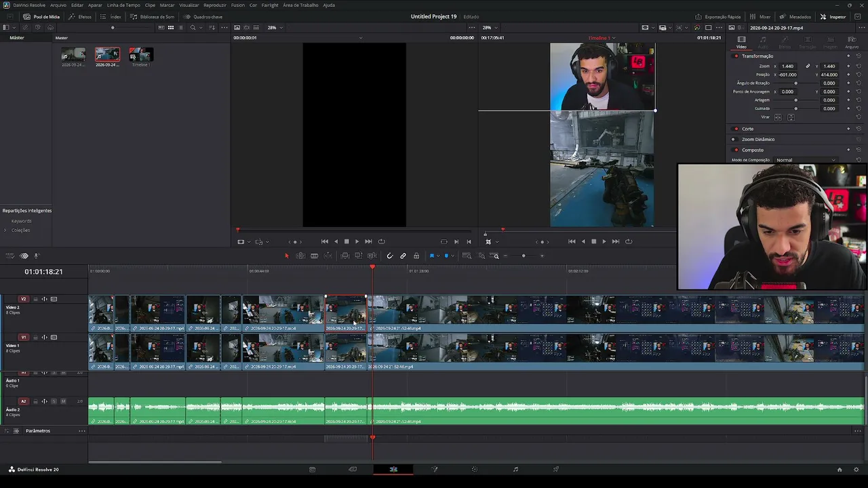Open the Fusion menu
This screenshot has height=488, width=868.
[238, 5]
